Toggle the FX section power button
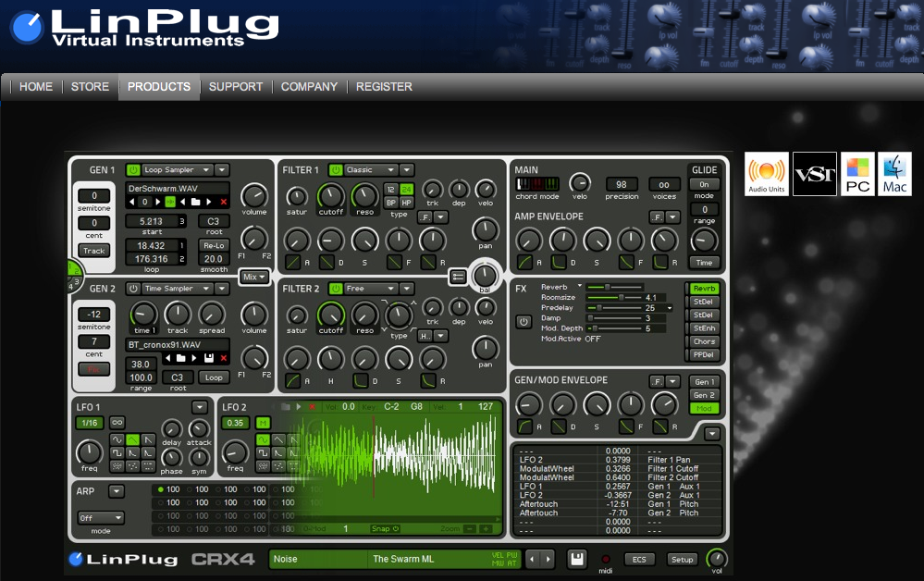The width and height of the screenshot is (924, 581). coord(524,321)
